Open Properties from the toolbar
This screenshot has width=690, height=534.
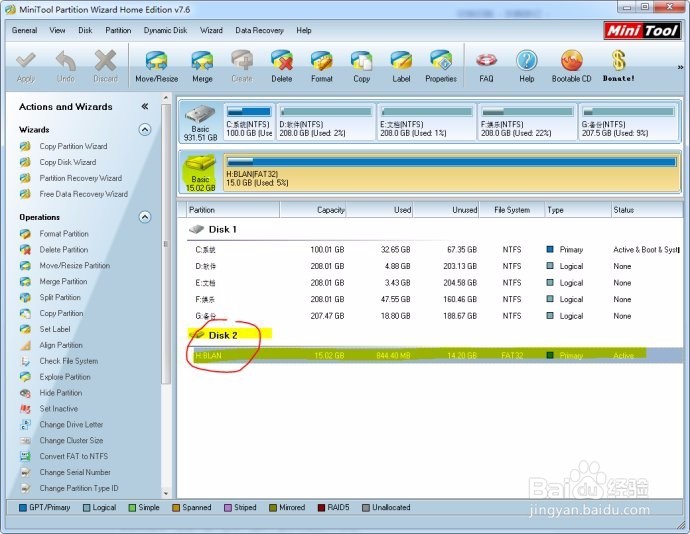tap(441, 66)
